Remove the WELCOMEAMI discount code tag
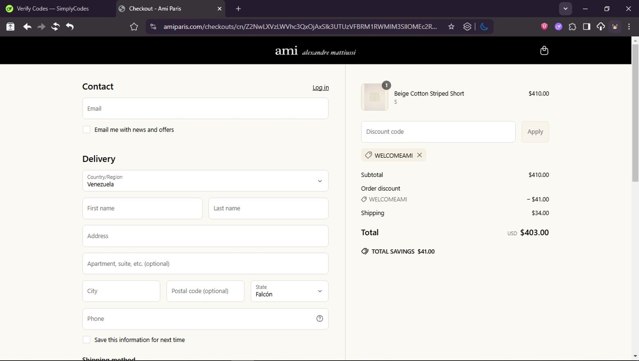The width and height of the screenshot is (639, 361). pyautogui.click(x=419, y=155)
